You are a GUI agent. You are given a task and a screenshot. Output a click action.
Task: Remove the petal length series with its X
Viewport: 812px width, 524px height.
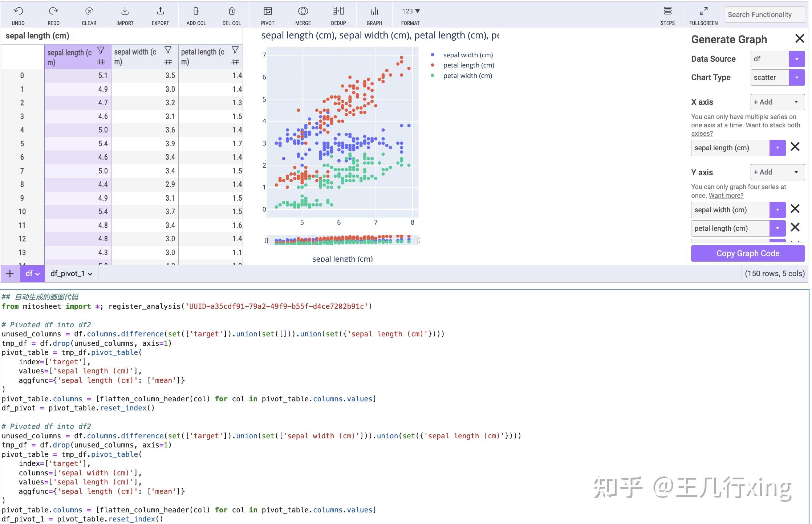tap(795, 227)
